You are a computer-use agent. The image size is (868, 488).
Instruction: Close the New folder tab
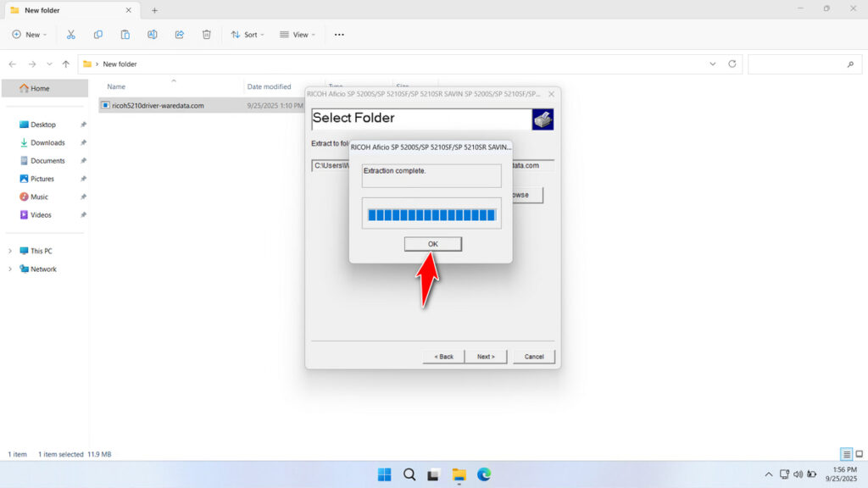[129, 10]
